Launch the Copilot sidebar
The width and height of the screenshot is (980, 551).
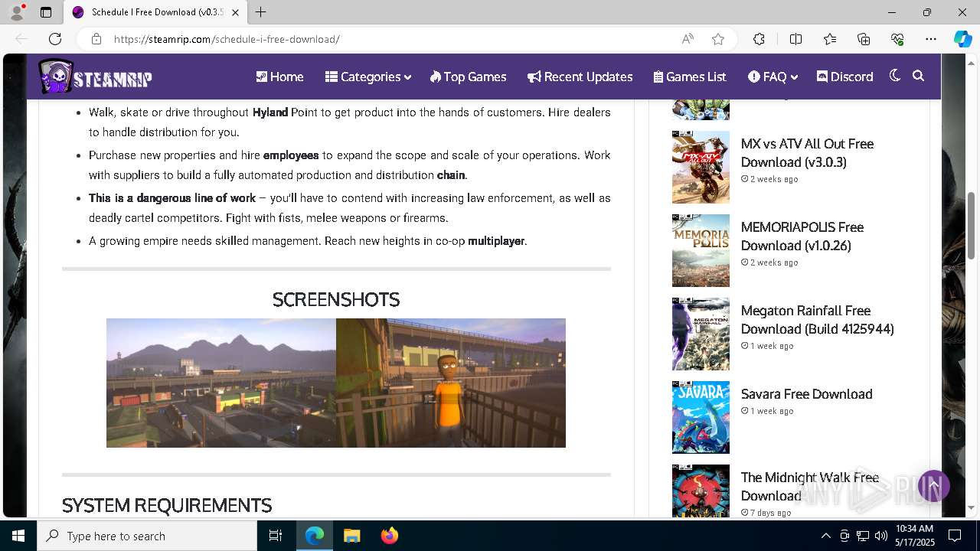[x=962, y=39]
